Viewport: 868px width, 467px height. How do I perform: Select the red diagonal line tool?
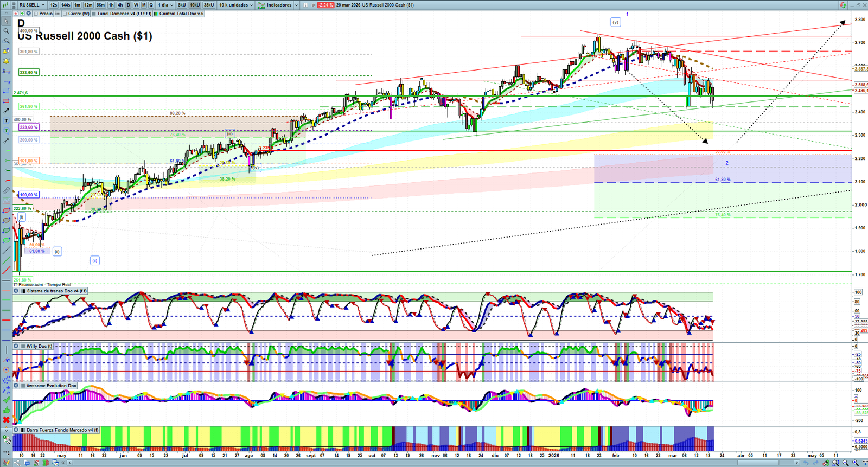click(6, 270)
